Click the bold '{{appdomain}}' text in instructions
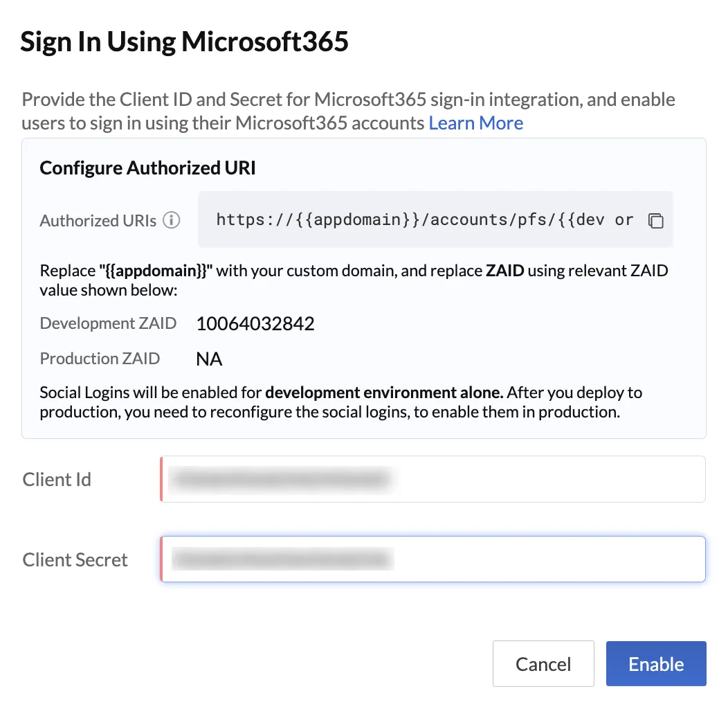Image resolution: width=728 pixels, height=709 pixels. [156, 271]
